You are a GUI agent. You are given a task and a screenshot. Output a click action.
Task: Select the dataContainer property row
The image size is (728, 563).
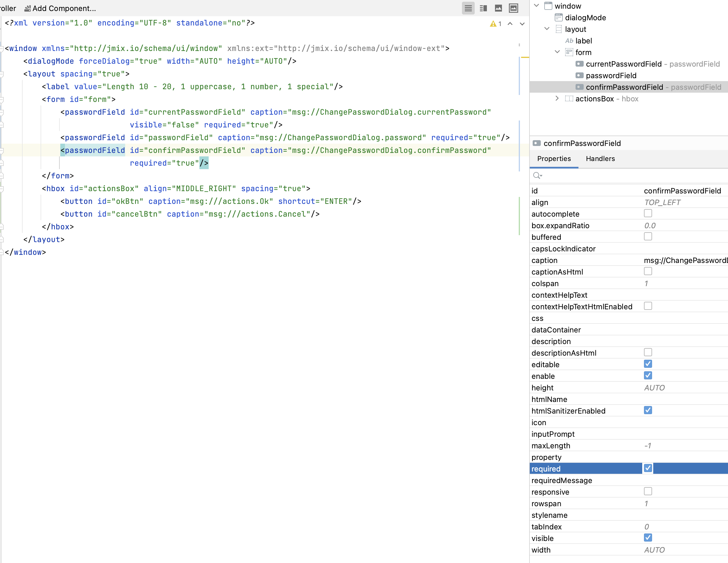pyautogui.click(x=629, y=330)
